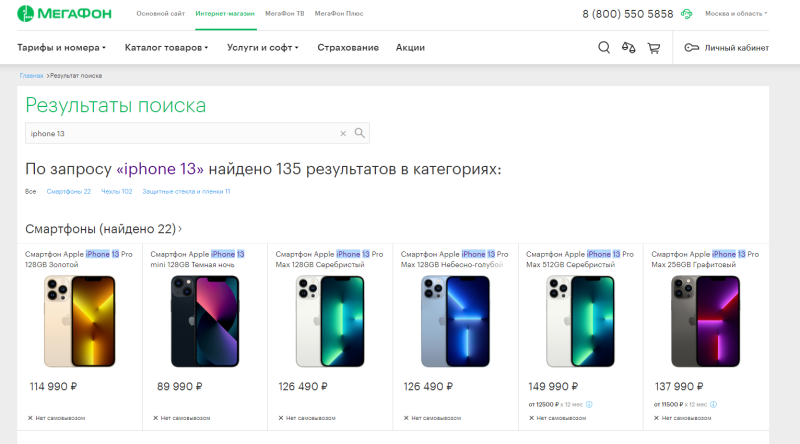Submit search with field magnifier icon
The height and width of the screenshot is (444, 800).
tap(360, 133)
